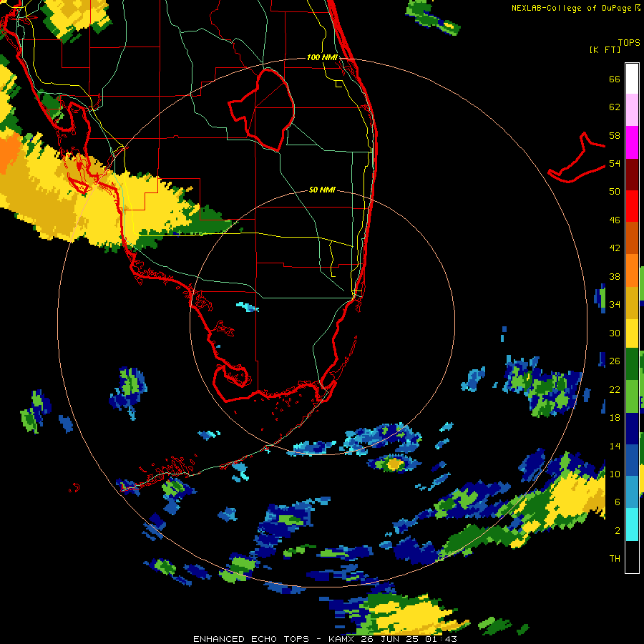
Task: Select the 34 legend value
Action: (615, 305)
